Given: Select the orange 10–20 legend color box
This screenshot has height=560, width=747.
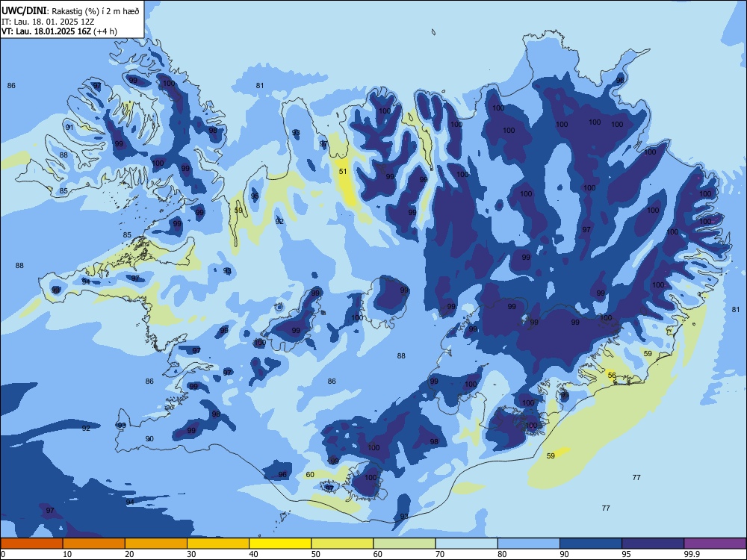Looking at the screenshot, I should click(94, 544).
